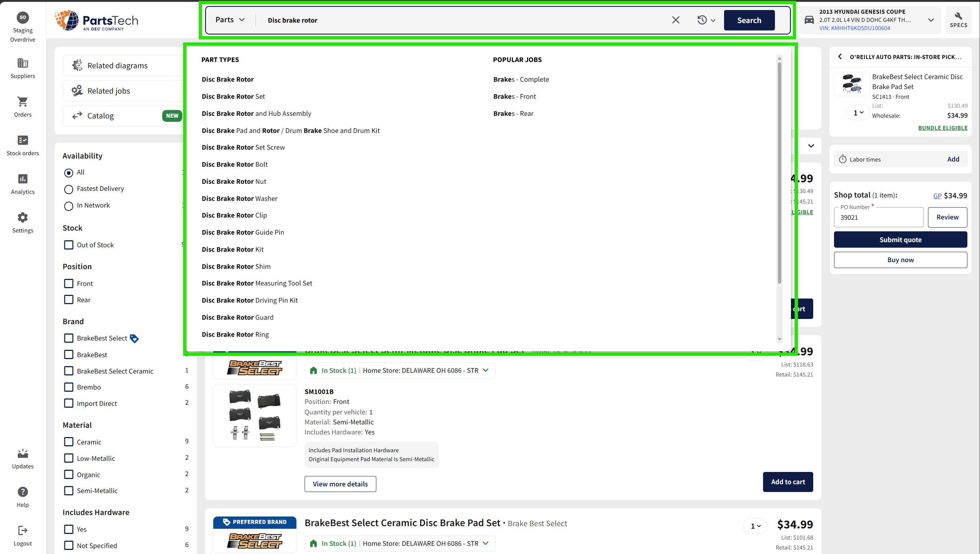Select Disc Brake Rotor Set suggestion
Screen dimensions: 980x554
pyautogui.click(x=233, y=96)
